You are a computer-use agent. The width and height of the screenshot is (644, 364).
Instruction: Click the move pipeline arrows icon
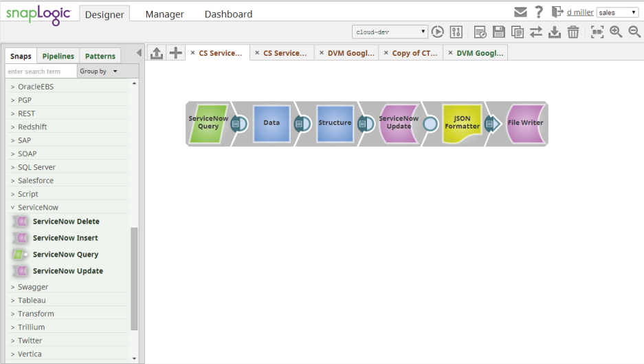(536, 32)
